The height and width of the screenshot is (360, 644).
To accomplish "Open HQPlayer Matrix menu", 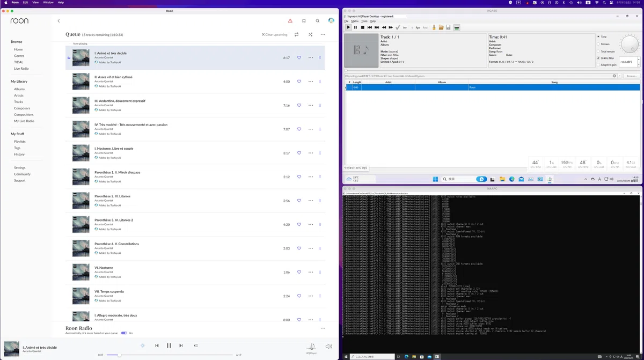I will (x=355, y=21).
